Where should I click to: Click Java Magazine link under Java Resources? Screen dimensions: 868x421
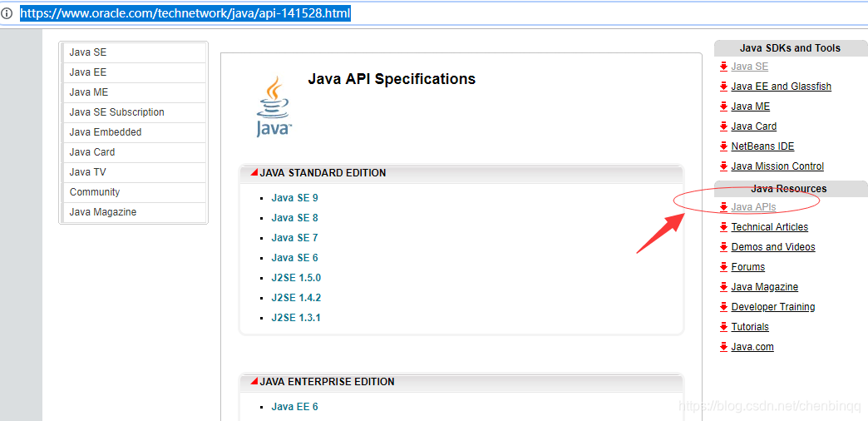(764, 287)
